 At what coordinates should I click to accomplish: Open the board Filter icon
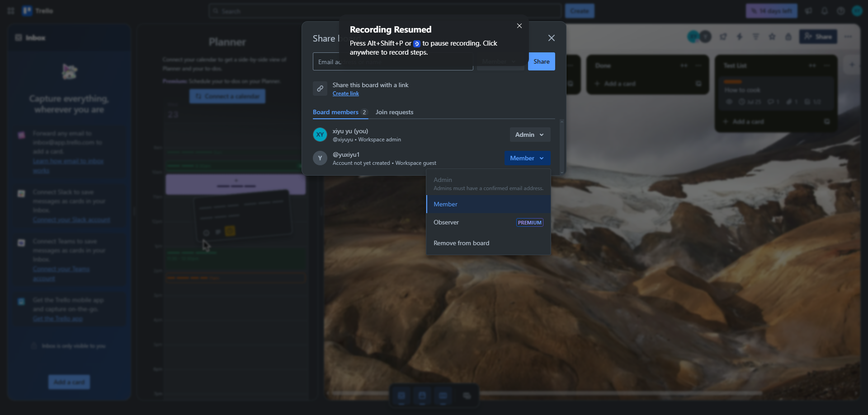pos(756,37)
